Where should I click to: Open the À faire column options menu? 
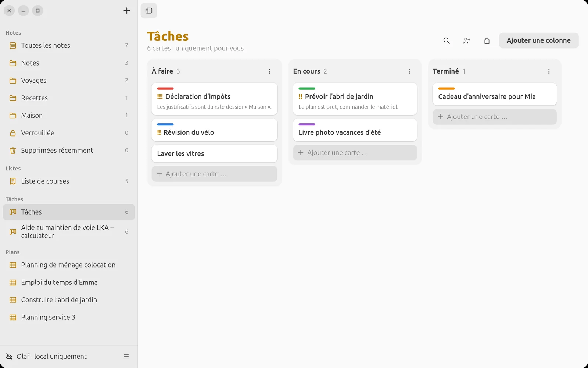270,71
